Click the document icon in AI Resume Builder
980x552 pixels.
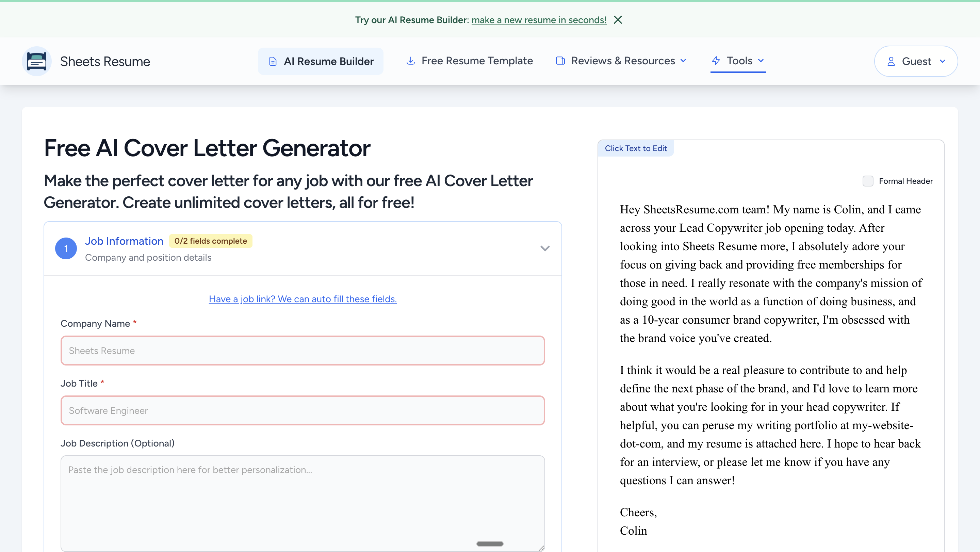(x=273, y=61)
